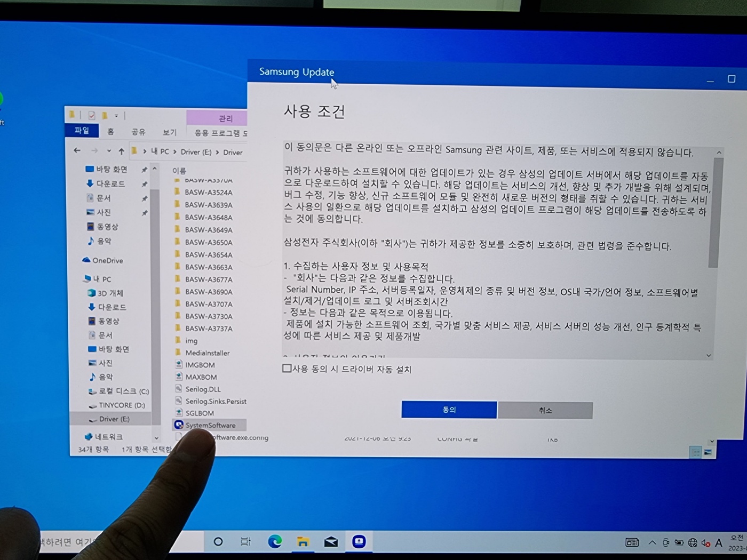Select 로컬 디스크 (C:) in the navigation pane
The image size is (747, 560).
[x=118, y=391]
